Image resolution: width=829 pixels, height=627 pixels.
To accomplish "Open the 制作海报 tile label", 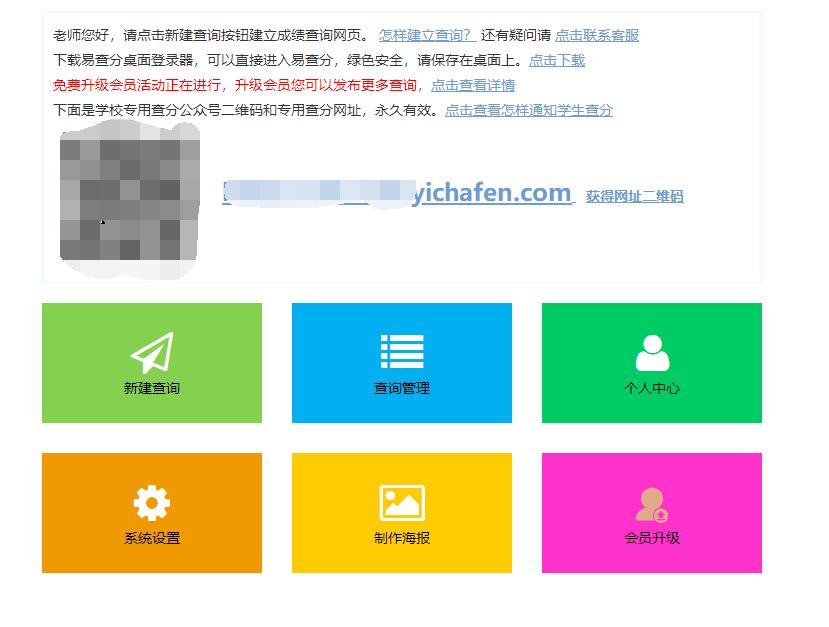I will tap(402, 538).
